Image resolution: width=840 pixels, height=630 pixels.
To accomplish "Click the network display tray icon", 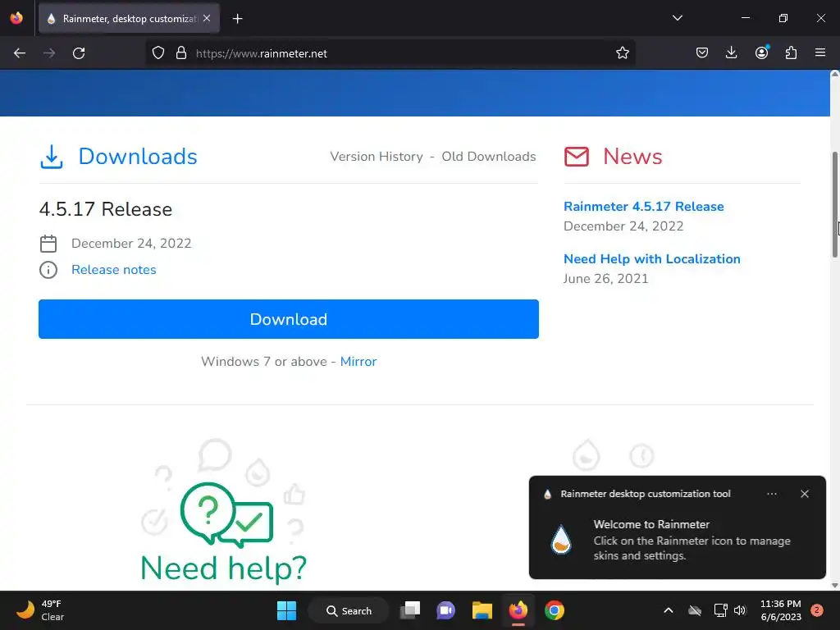I will pyautogui.click(x=720, y=610).
